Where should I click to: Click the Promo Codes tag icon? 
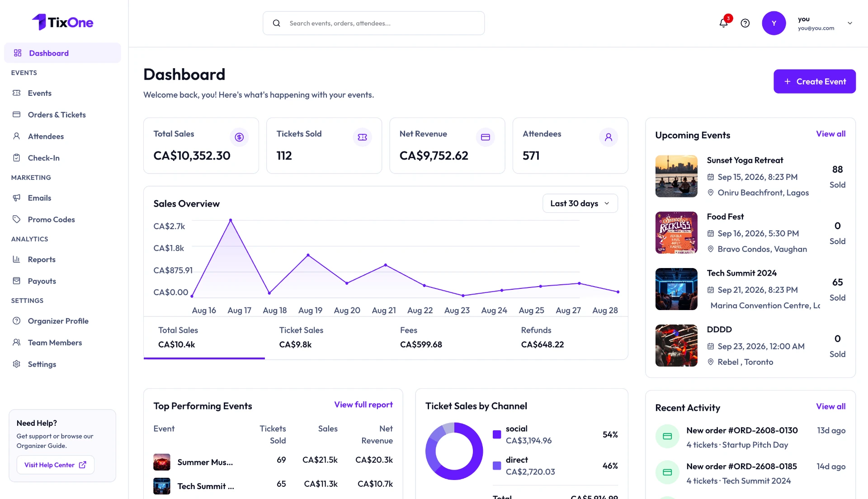[x=17, y=219]
